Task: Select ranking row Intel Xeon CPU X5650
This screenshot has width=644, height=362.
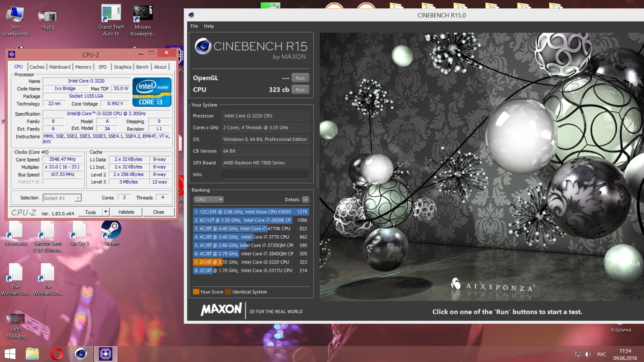Action: tap(251, 212)
